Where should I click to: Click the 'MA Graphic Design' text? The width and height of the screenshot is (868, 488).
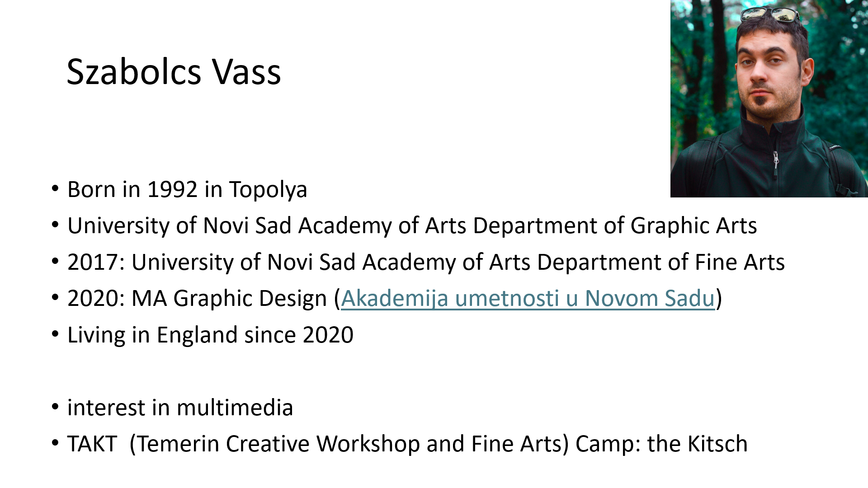point(229,298)
